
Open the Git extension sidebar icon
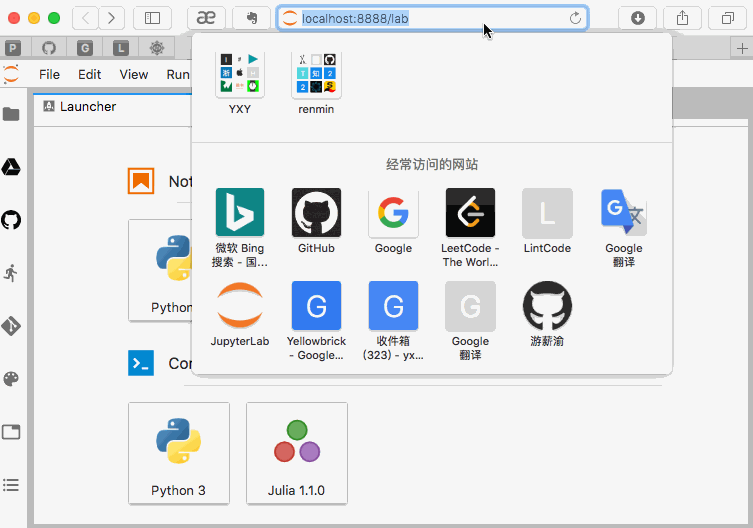pyautogui.click(x=11, y=326)
